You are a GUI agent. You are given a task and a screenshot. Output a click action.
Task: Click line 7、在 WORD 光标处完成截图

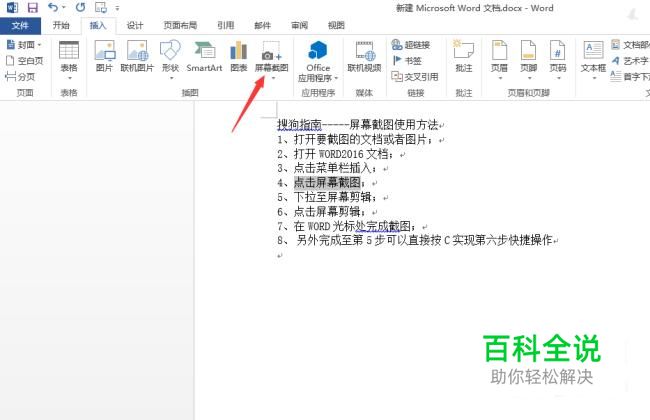point(347,226)
